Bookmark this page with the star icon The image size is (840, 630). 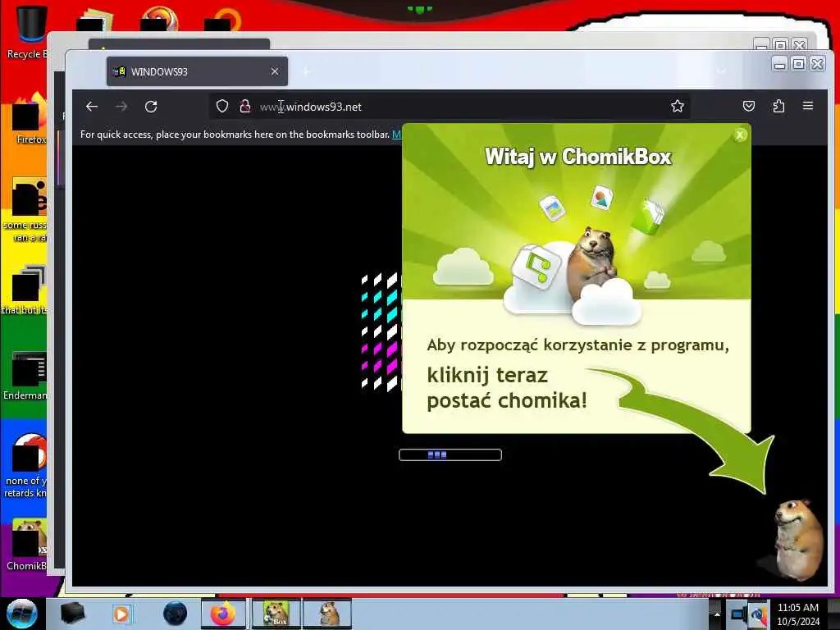pos(677,106)
